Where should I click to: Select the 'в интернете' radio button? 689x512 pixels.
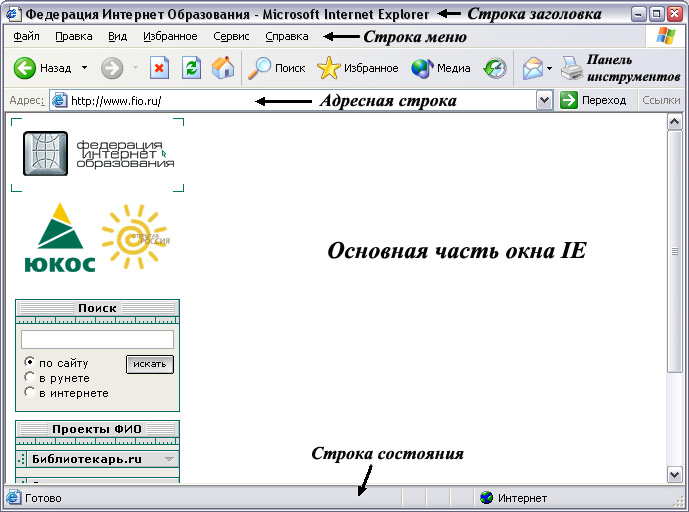[29, 393]
